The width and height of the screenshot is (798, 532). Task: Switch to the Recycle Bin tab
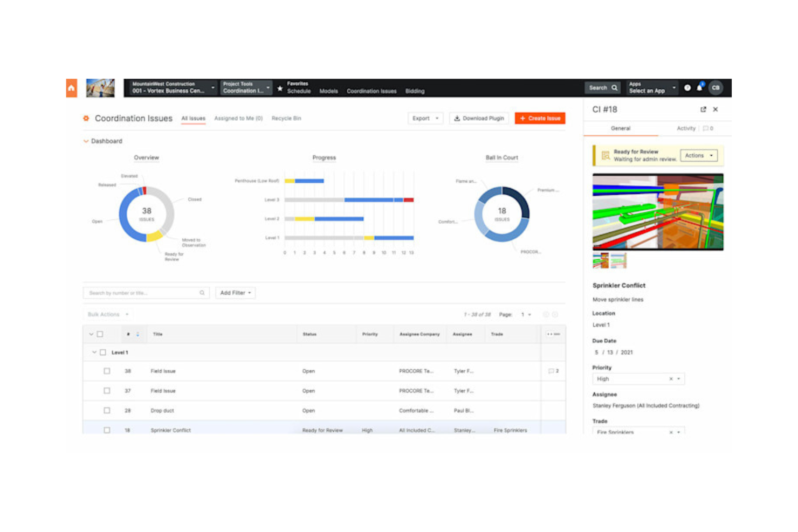coord(286,118)
